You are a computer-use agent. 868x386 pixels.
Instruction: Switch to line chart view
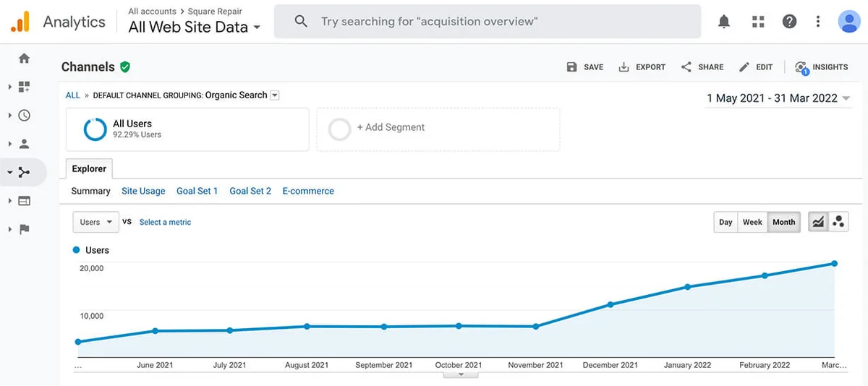818,222
